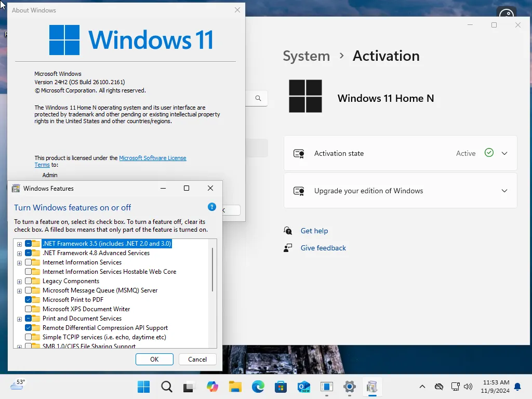Maximize the Windows Features window
This screenshot has height=399, width=532.
(187, 188)
